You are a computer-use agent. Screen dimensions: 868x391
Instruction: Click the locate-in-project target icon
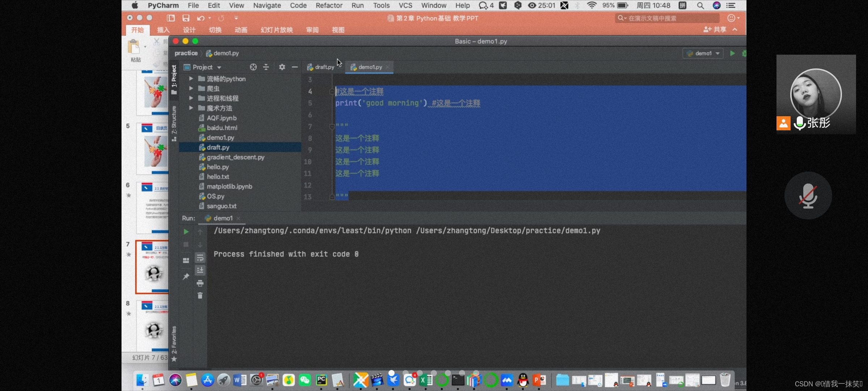(x=253, y=67)
